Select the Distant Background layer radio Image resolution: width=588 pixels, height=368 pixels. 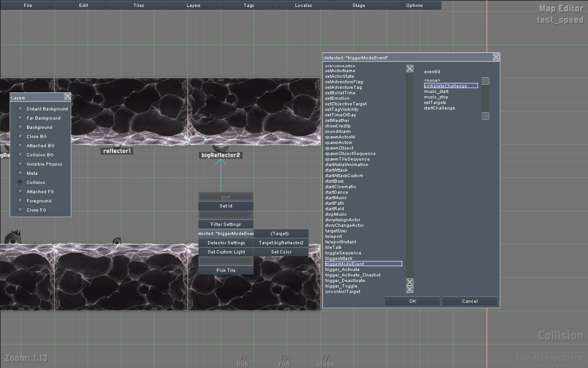pos(20,109)
